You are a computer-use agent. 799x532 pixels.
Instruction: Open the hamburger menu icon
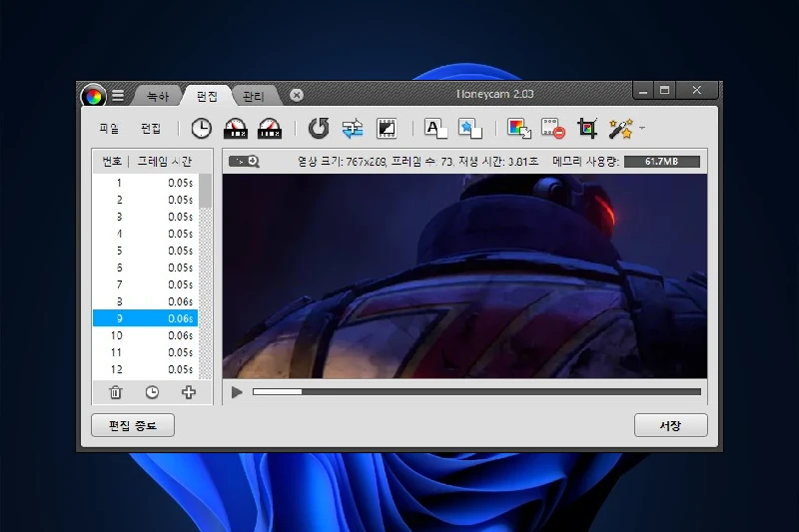tap(118, 96)
